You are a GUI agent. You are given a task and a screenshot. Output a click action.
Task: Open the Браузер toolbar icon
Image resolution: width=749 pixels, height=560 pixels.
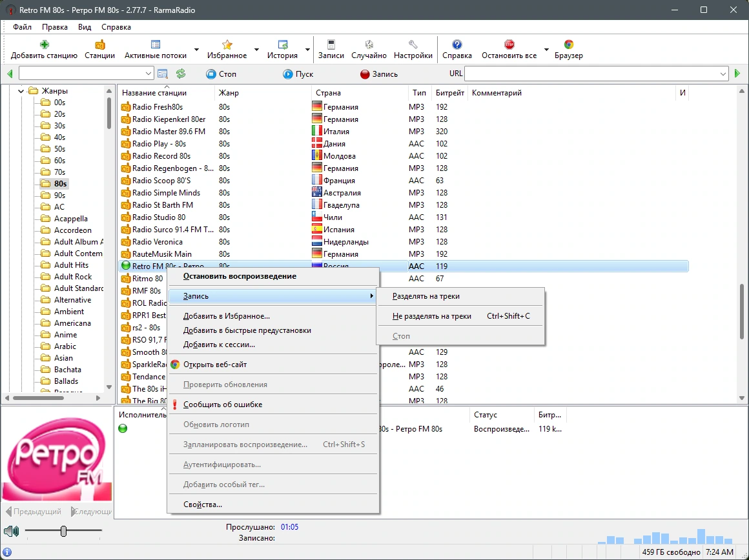pyautogui.click(x=568, y=45)
